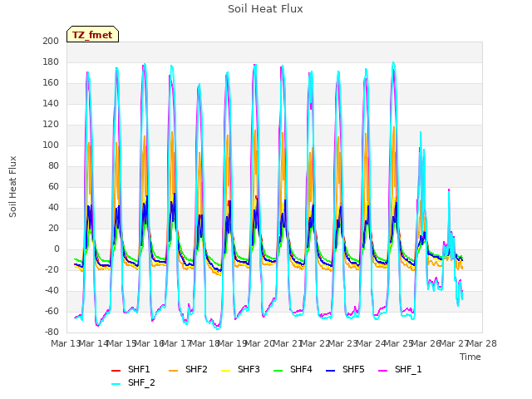This screenshot has height=399, width=532.
Task: Click the 100 y-axis tick label
Action: 51,145
